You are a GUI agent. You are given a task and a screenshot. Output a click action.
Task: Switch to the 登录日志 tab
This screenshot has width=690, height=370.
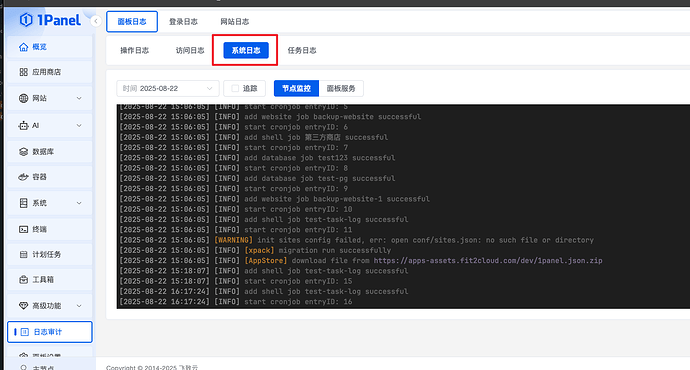(184, 22)
